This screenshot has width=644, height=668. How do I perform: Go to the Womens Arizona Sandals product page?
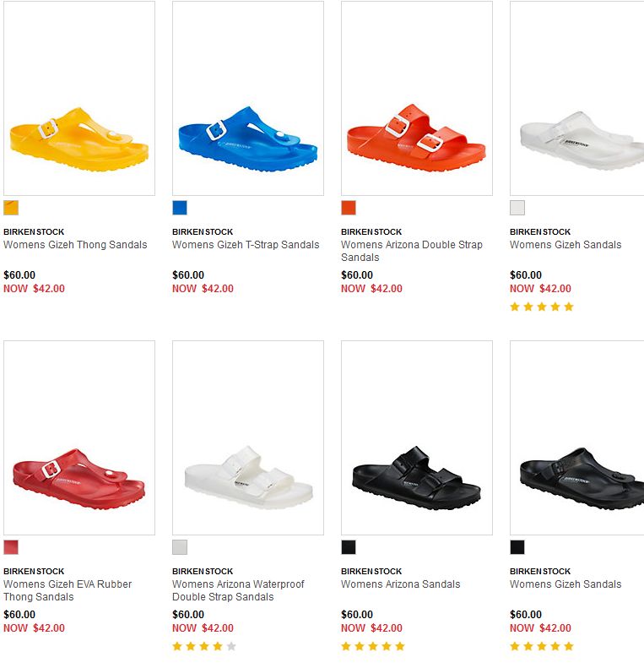pos(401,584)
